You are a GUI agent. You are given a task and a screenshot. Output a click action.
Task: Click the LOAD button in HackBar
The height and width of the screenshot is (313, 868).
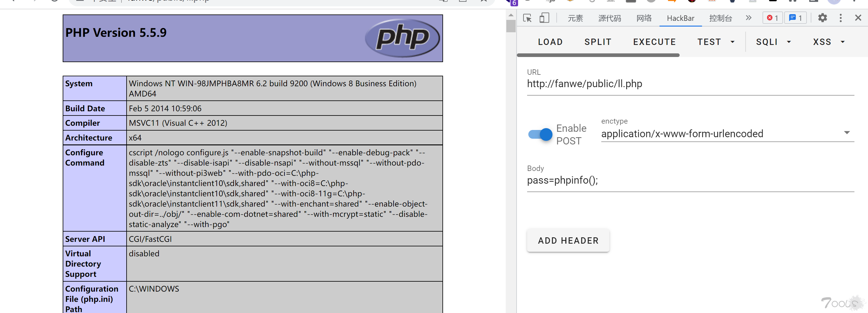pos(550,42)
